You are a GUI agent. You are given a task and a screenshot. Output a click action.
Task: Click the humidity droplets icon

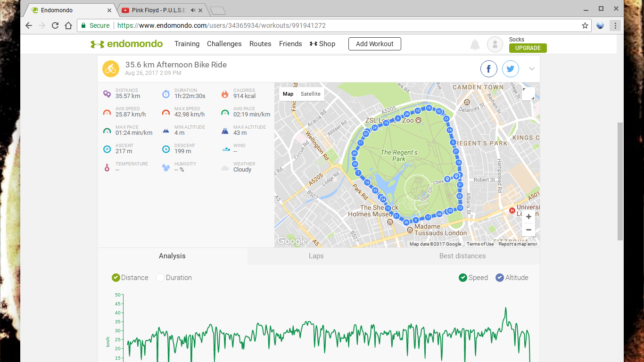coord(166,167)
